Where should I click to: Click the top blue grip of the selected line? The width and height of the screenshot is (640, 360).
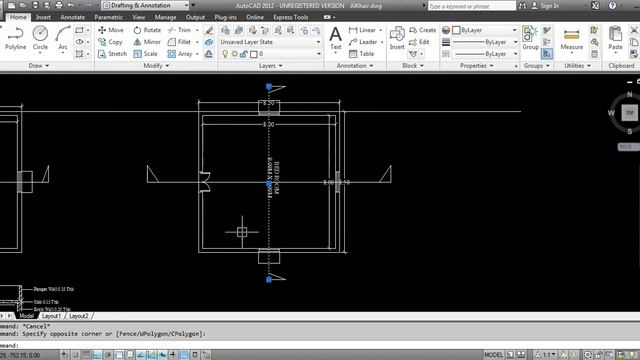tap(269, 87)
